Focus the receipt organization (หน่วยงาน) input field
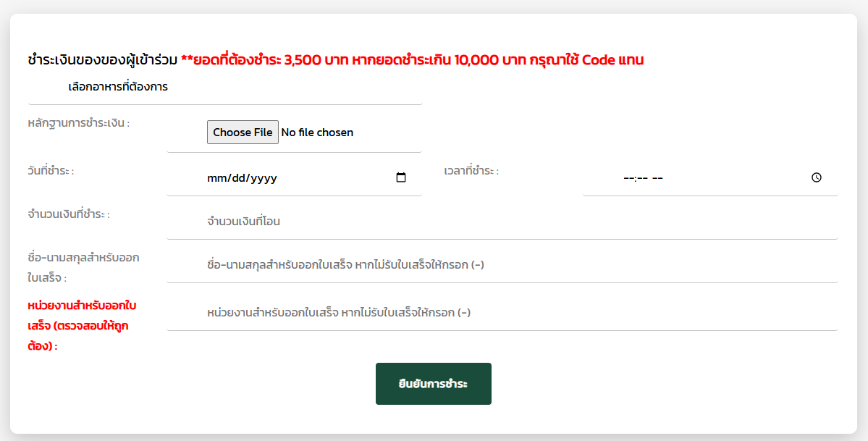868x441 pixels. coord(502,313)
